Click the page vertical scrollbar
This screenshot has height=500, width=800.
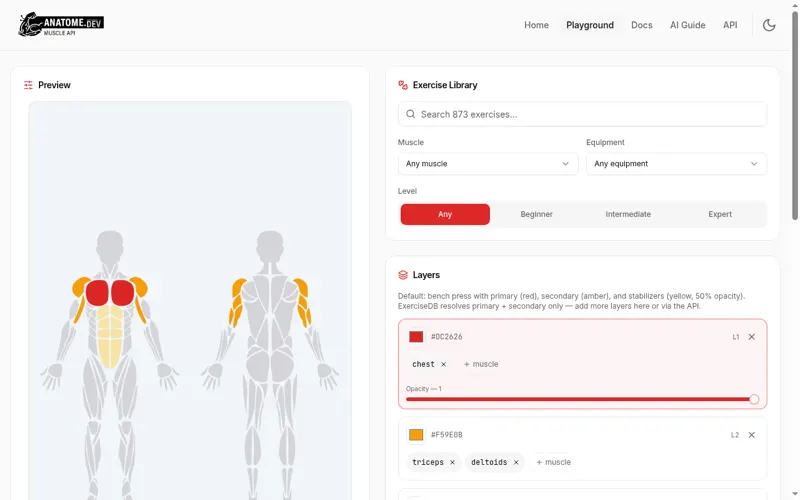coord(795,115)
